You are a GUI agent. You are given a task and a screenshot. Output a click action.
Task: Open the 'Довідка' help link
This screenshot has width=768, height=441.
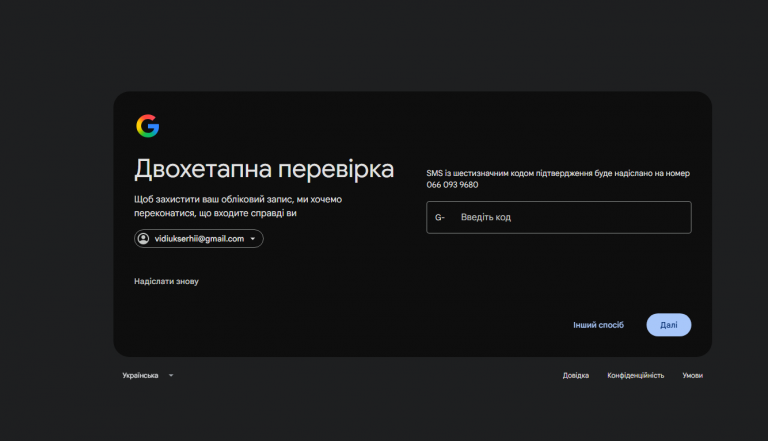pos(576,375)
